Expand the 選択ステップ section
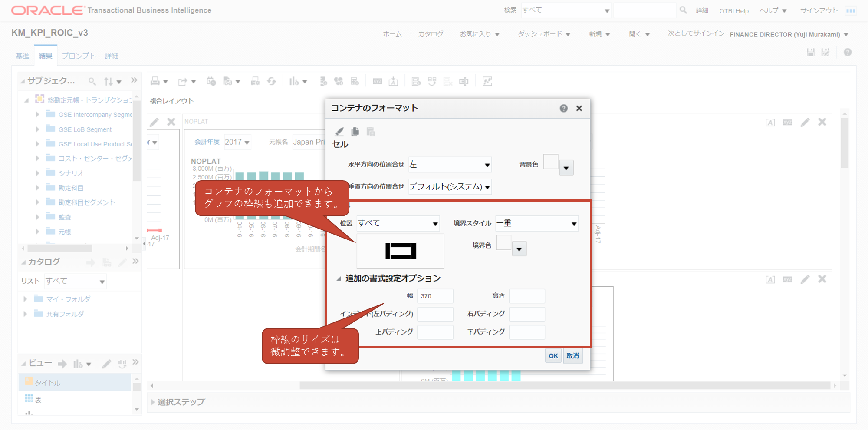 [153, 402]
